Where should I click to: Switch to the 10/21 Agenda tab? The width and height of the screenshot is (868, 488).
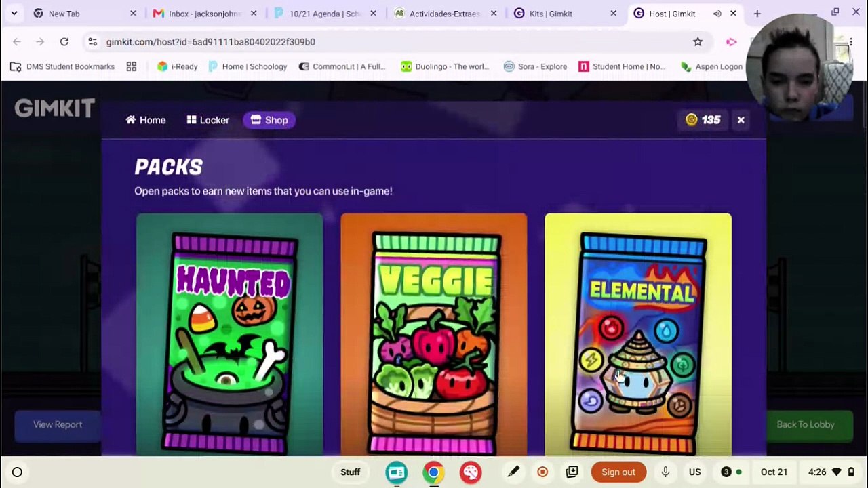point(325,14)
